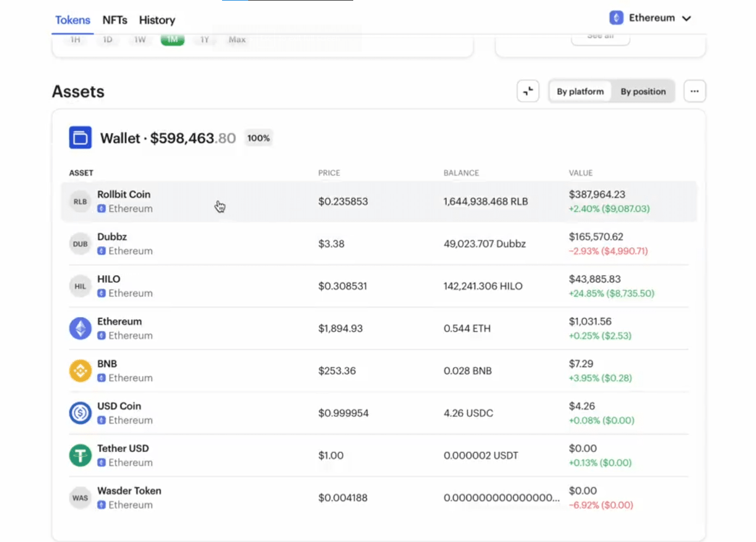Click balance 49,023.707 Dubbz

(484, 244)
